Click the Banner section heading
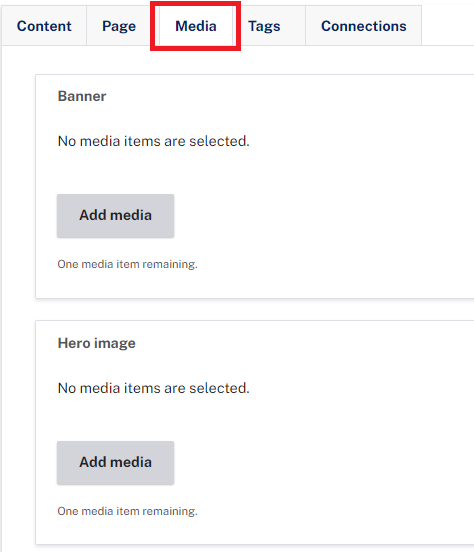This screenshot has width=474, height=552. coord(82,96)
